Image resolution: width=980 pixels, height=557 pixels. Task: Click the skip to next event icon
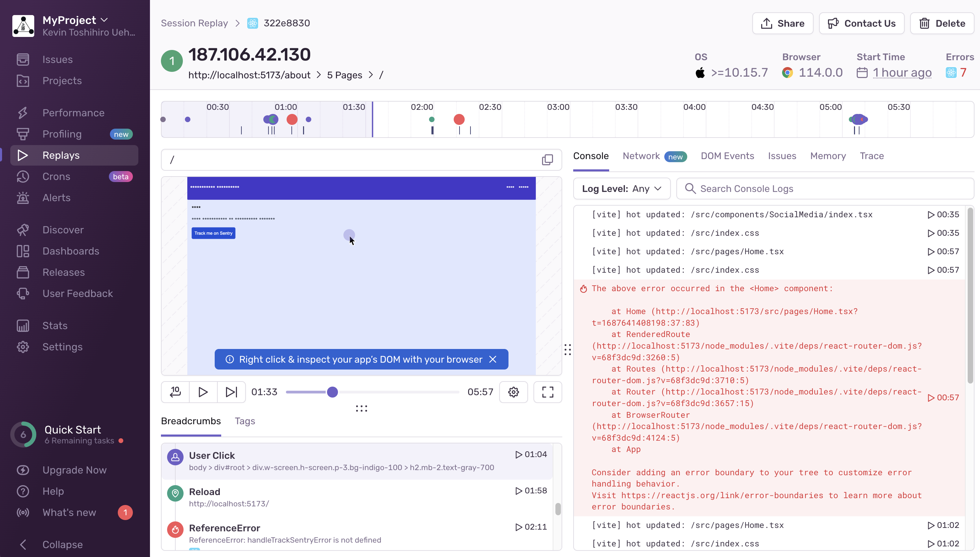231,392
